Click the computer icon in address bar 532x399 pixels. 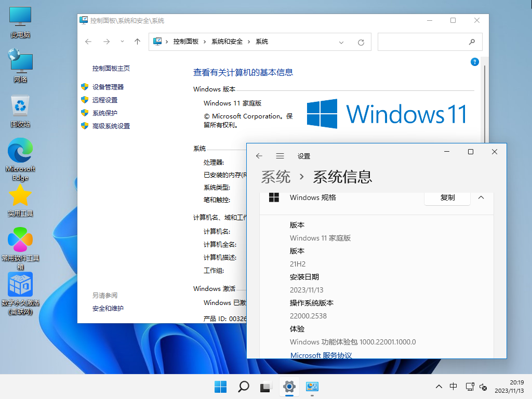(x=157, y=42)
